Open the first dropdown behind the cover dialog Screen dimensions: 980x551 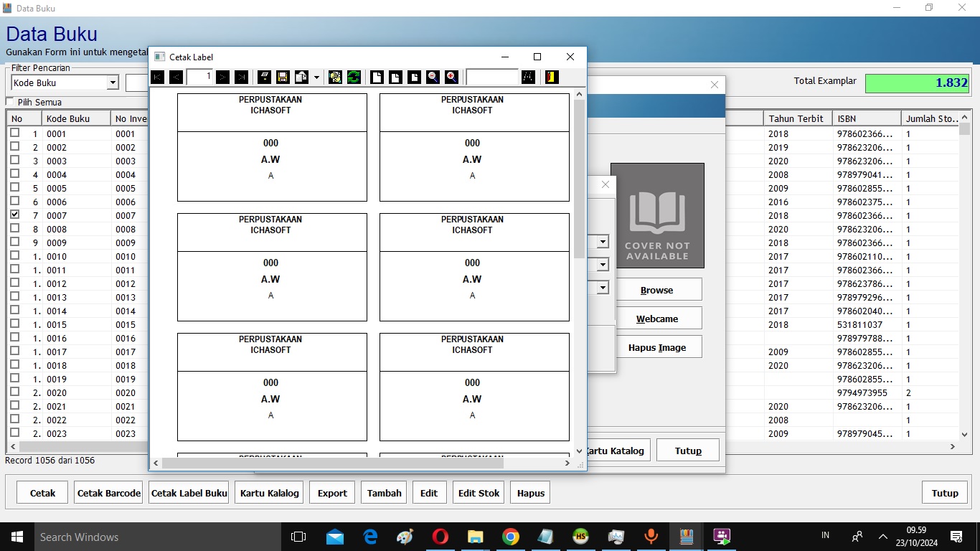point(603,242)
